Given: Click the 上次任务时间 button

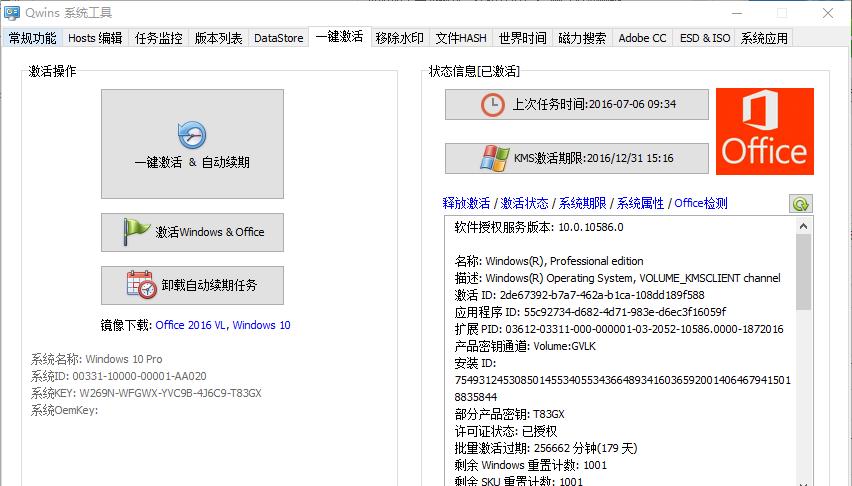Looking at the screenshot, I should (x=577, y=104).
